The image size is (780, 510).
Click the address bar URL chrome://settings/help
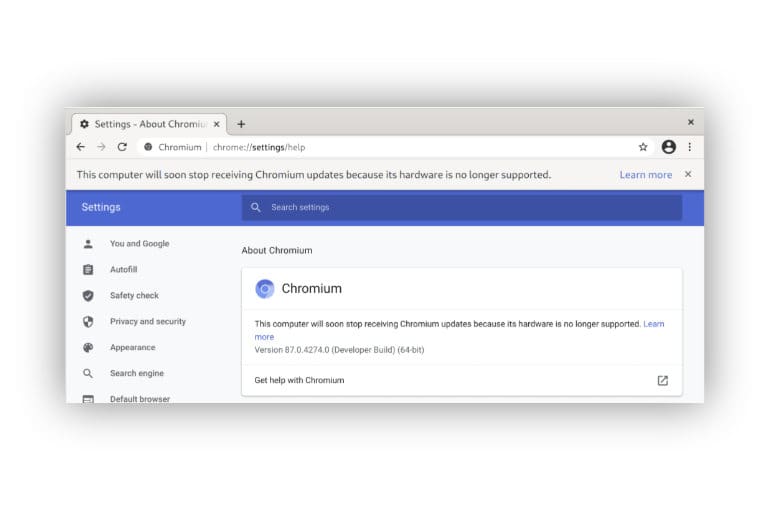259,147
